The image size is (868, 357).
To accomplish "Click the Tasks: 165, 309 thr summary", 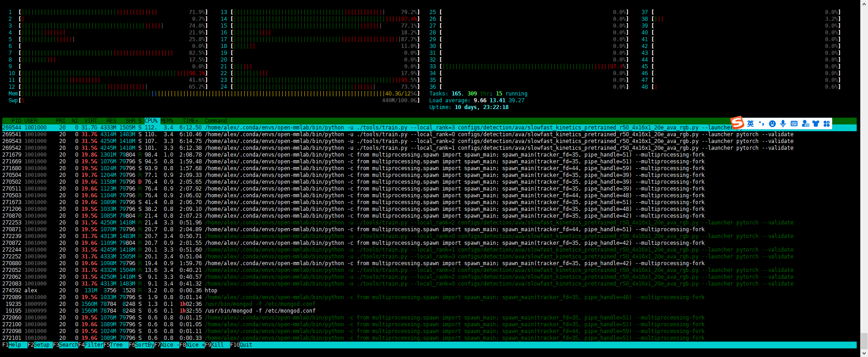I will tap(478, 94).
